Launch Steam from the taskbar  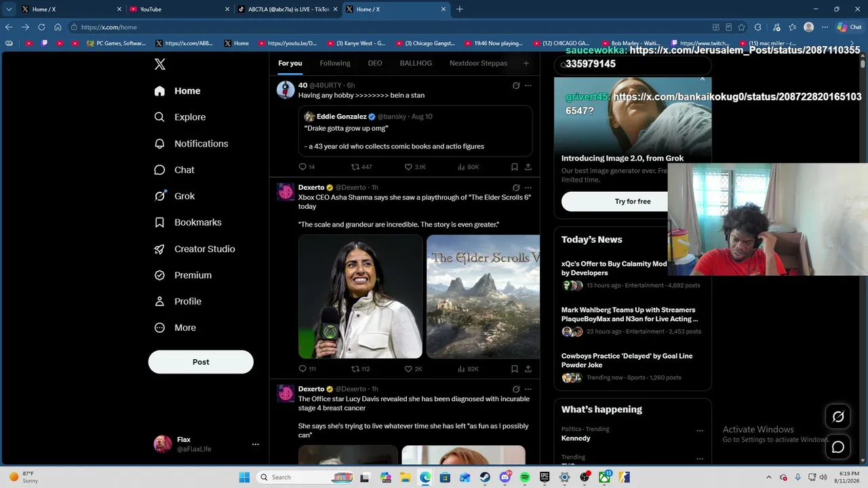(485, 477)
